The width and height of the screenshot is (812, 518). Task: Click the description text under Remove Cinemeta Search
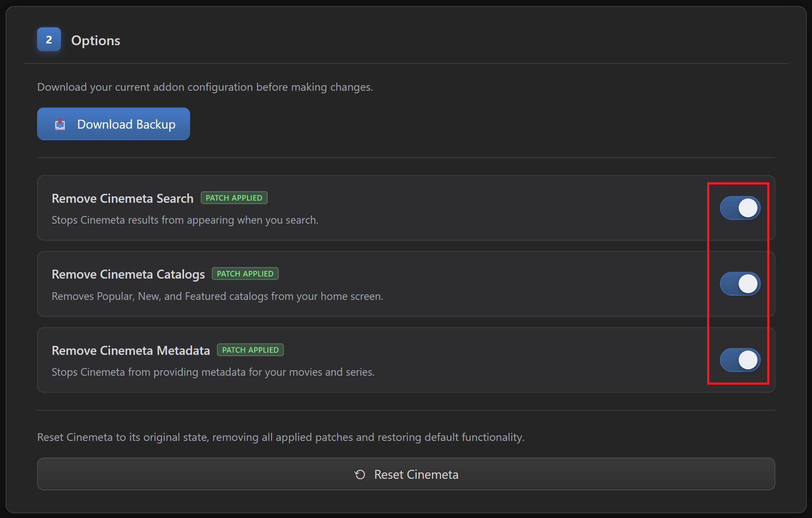tap(185, 220)
